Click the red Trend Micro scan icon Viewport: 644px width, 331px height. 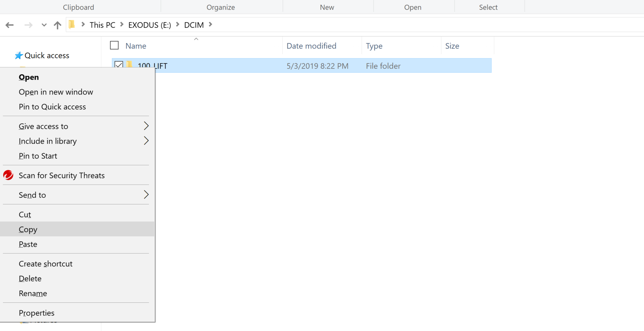tap(8, 175)
